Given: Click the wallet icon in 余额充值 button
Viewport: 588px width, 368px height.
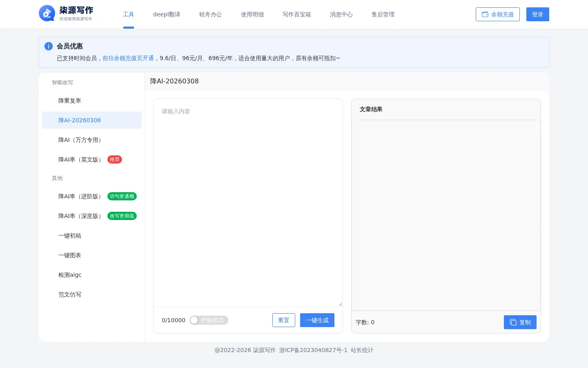Looking at the screenshot, I should 485,14.
